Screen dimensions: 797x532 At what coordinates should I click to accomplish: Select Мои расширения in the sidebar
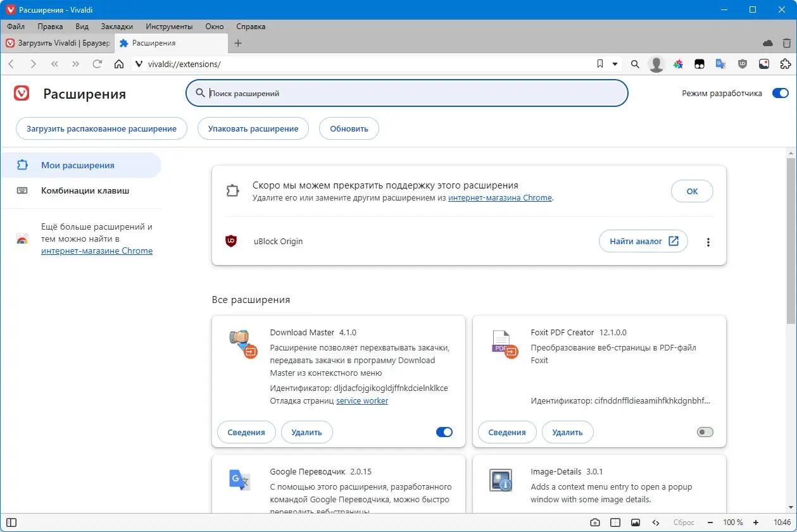coord(80,165)
